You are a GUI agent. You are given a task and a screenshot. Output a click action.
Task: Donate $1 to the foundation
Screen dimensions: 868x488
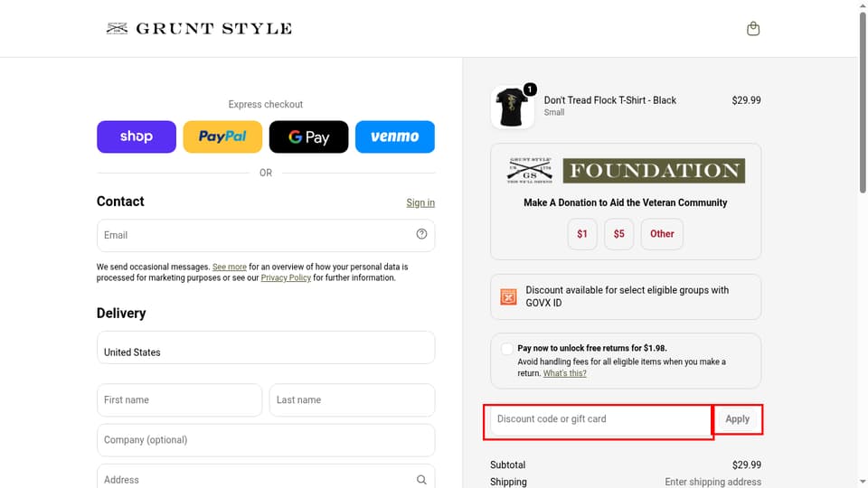pos(581,234)
